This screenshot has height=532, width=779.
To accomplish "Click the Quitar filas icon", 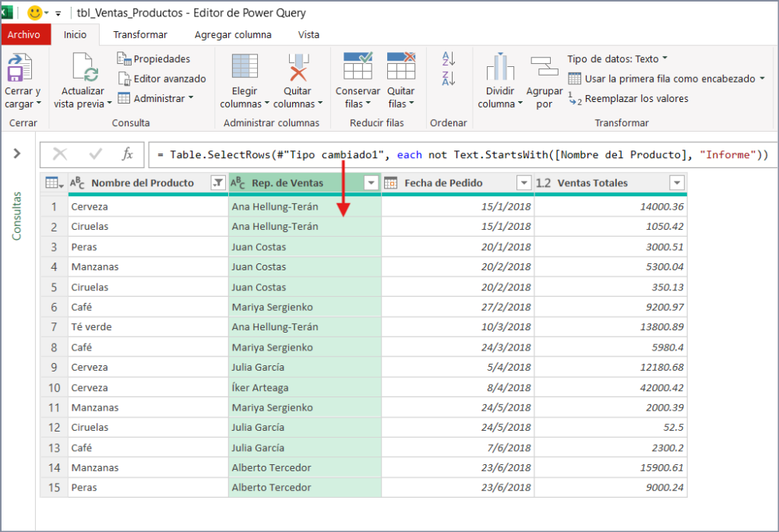I will coord(401,66).
